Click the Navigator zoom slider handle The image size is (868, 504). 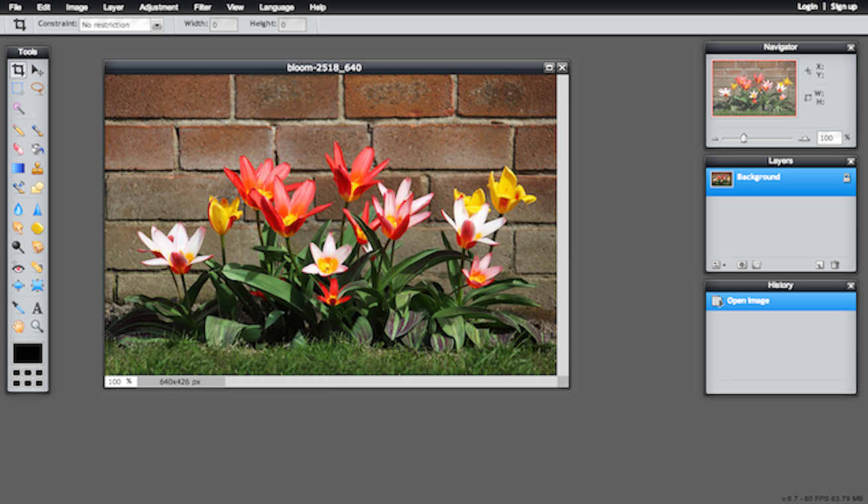coord(744,138)
